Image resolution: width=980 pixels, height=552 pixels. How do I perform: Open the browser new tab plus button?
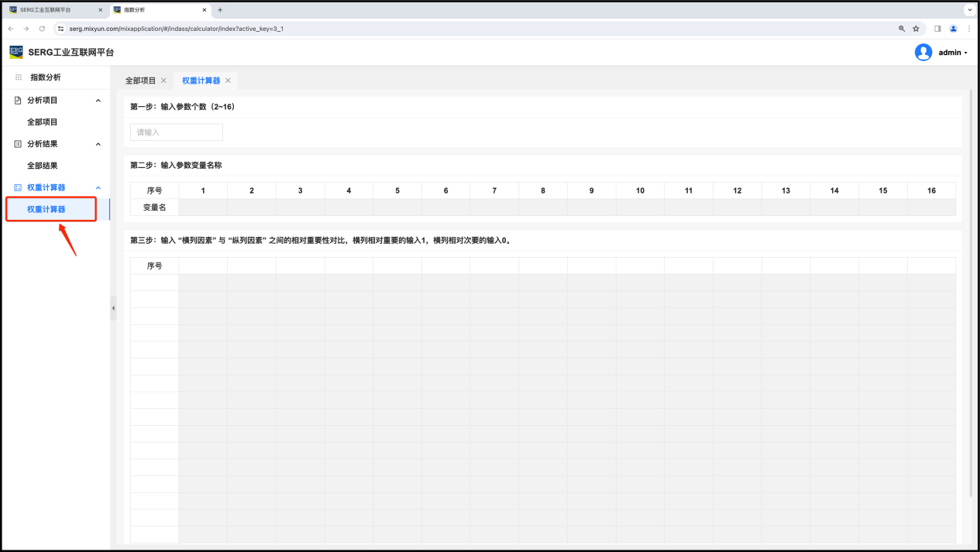point(220,10)
